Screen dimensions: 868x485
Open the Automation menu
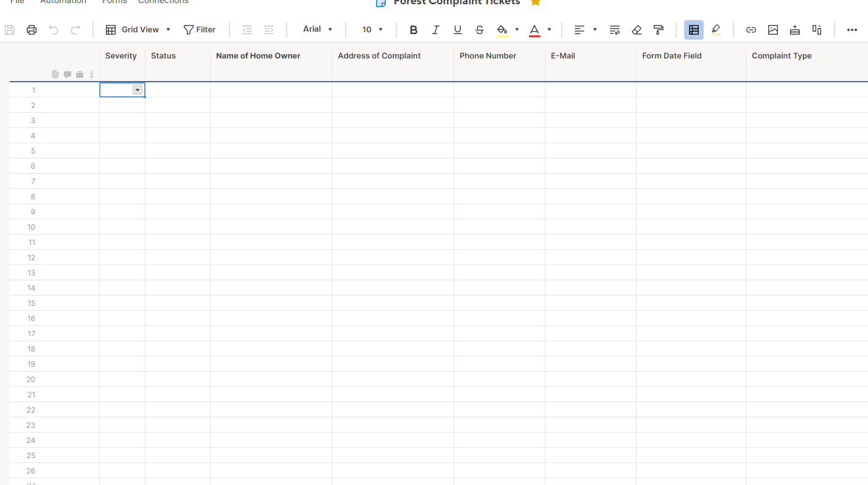pos(63,2)
